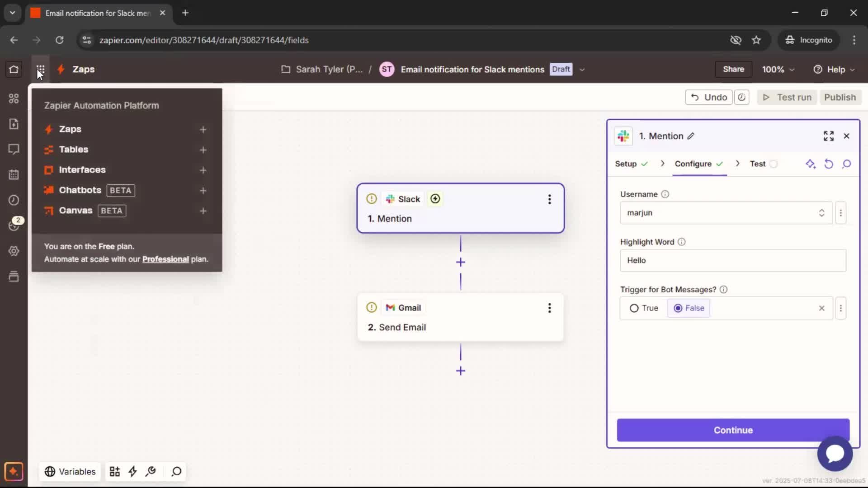Click the refresh fields icon in panel
This screenshot has width=868, height=488.
(829, 164)
